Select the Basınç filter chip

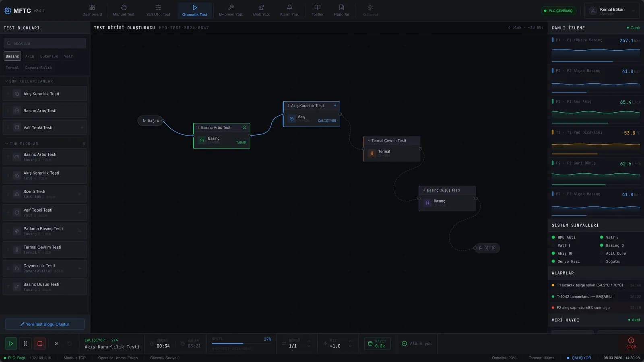click(12, 56)
